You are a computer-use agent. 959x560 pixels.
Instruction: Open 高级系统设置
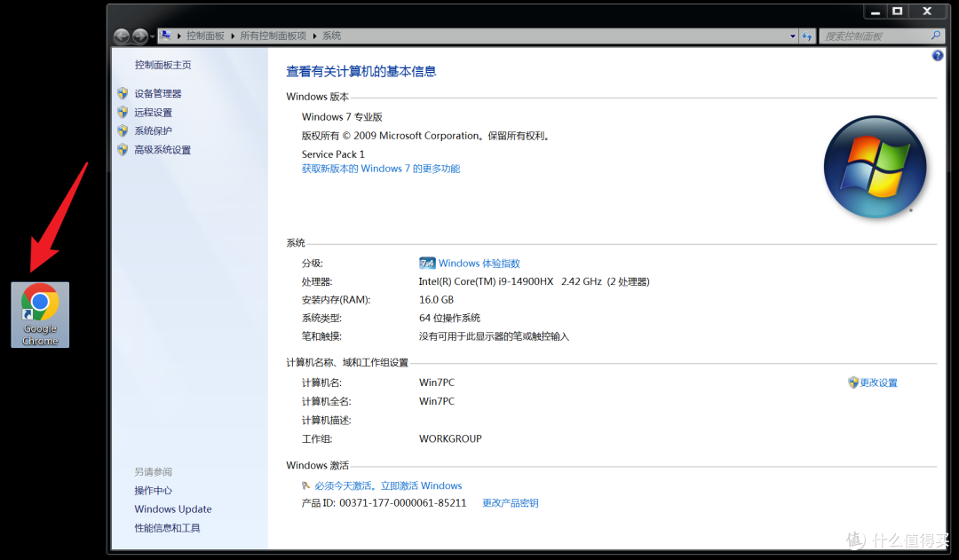162,150
